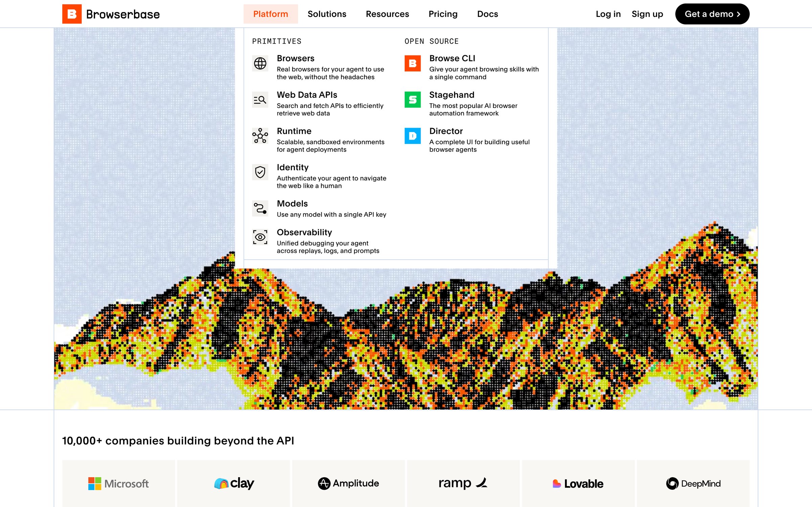Viewport: 812px width, 507px height.
Task: Click 'Scalable, sandboxed environments' description
Action: (x=331, y=146)
